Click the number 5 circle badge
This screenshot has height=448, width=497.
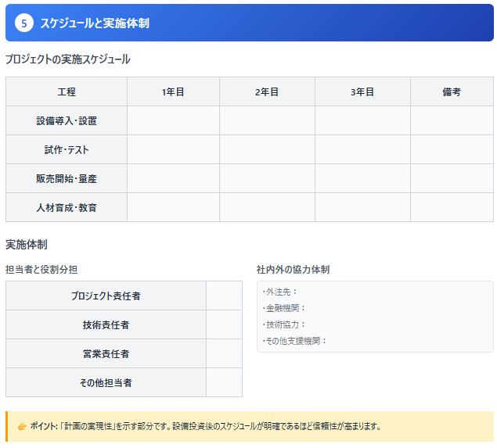pyautogui.click(x=24, y=23)
